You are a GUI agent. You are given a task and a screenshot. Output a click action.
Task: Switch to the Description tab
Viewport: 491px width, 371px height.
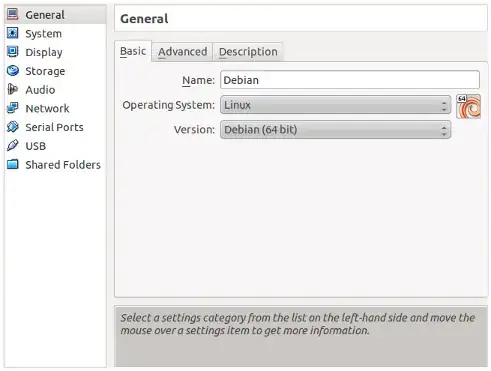(x=248, y=52)
